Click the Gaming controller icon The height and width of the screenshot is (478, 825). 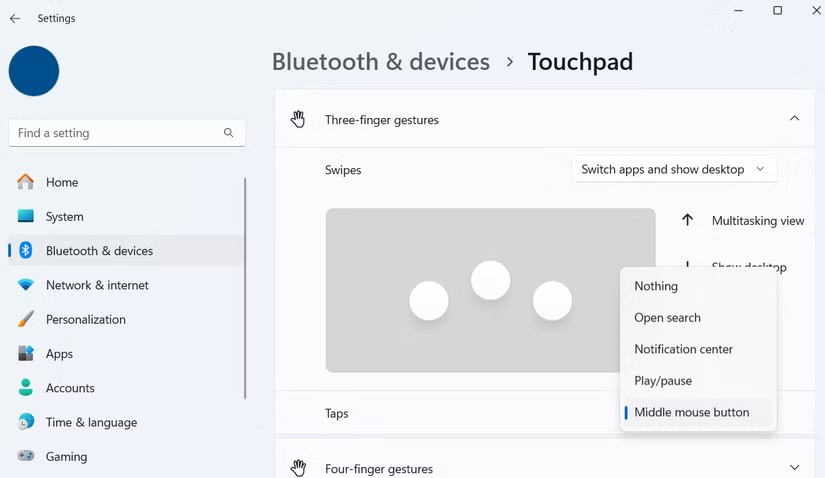[x=26, y=456]
